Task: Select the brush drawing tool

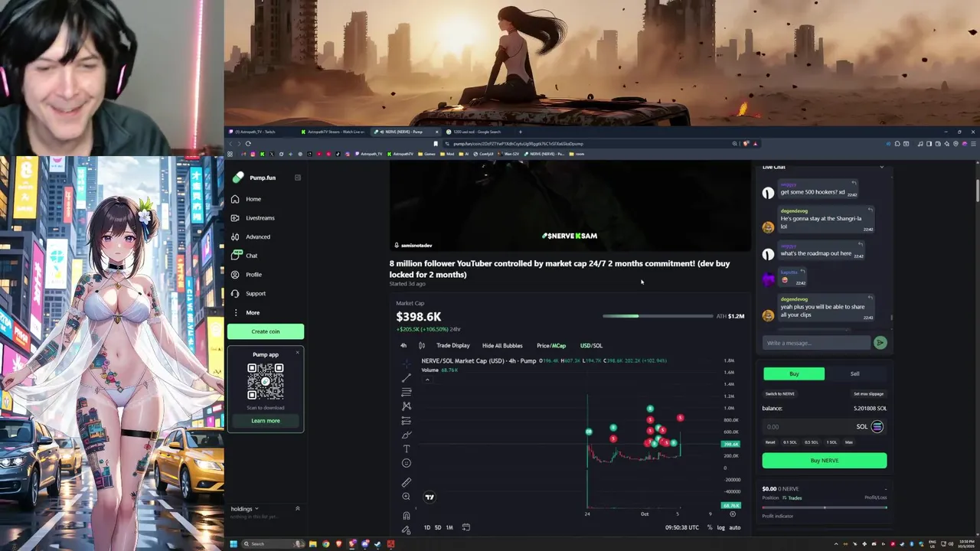Action: click(x=407, y=435)
